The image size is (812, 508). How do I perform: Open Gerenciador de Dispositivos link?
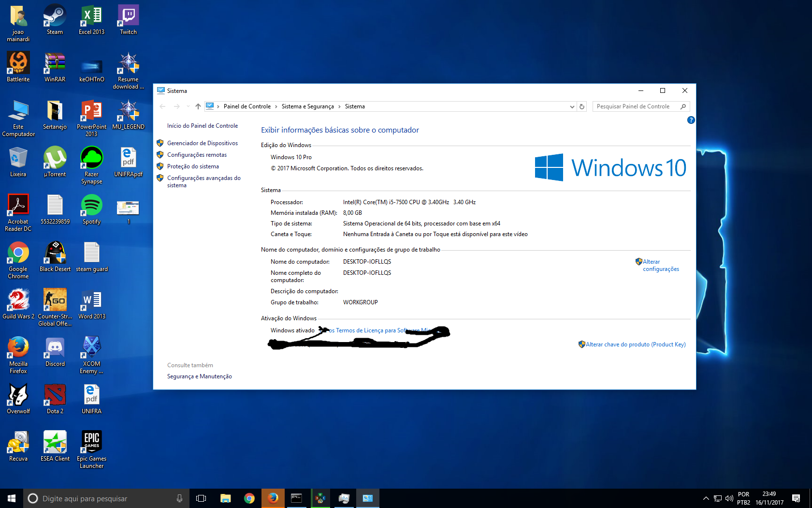click(x=202, y=143)
